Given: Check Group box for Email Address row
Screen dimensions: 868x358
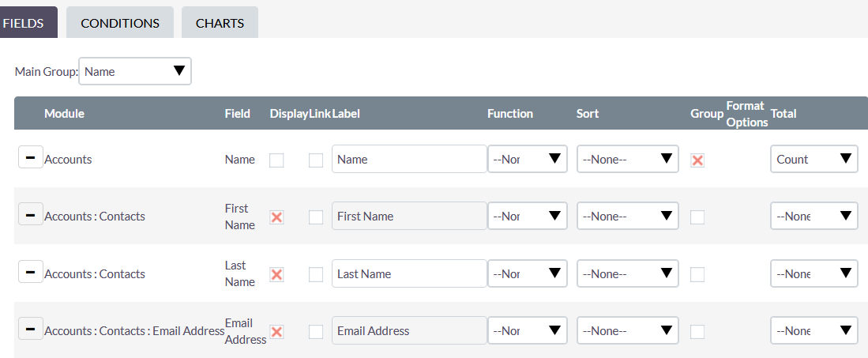Looking at the screenshot, I should [697, 332].
